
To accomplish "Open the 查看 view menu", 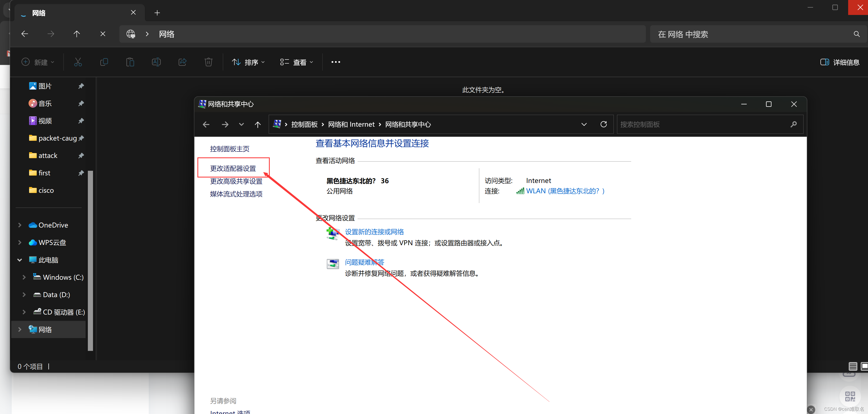I will click(x=296, y=62).
